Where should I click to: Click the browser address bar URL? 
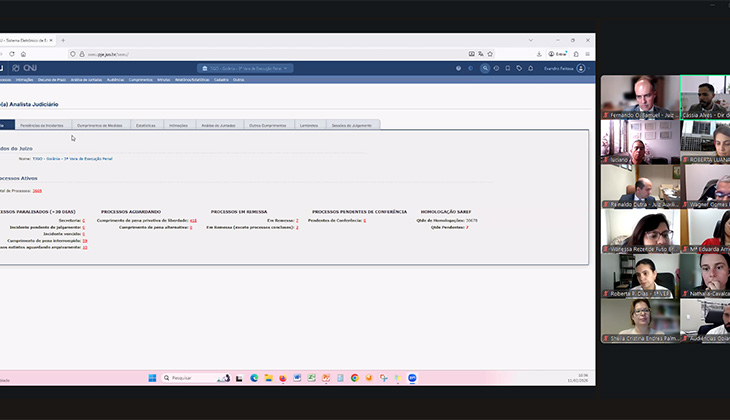[108, 54]
